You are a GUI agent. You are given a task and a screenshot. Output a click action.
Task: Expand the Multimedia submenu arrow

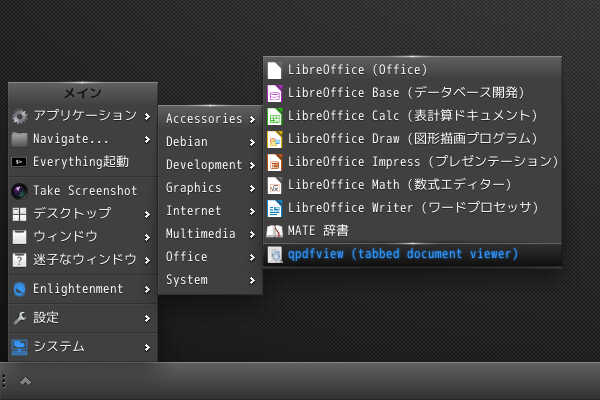[252, 234]
